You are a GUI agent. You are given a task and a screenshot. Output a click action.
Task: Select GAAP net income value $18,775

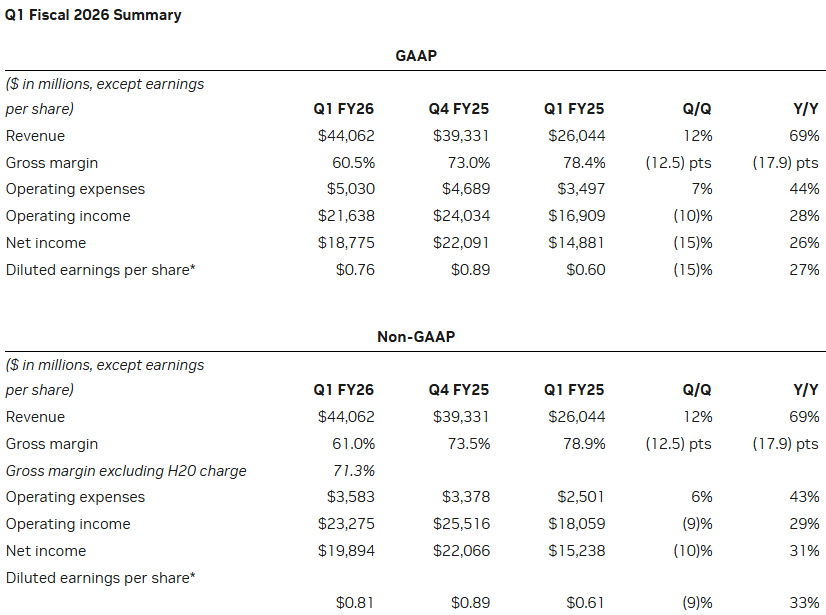click(346, 243)
